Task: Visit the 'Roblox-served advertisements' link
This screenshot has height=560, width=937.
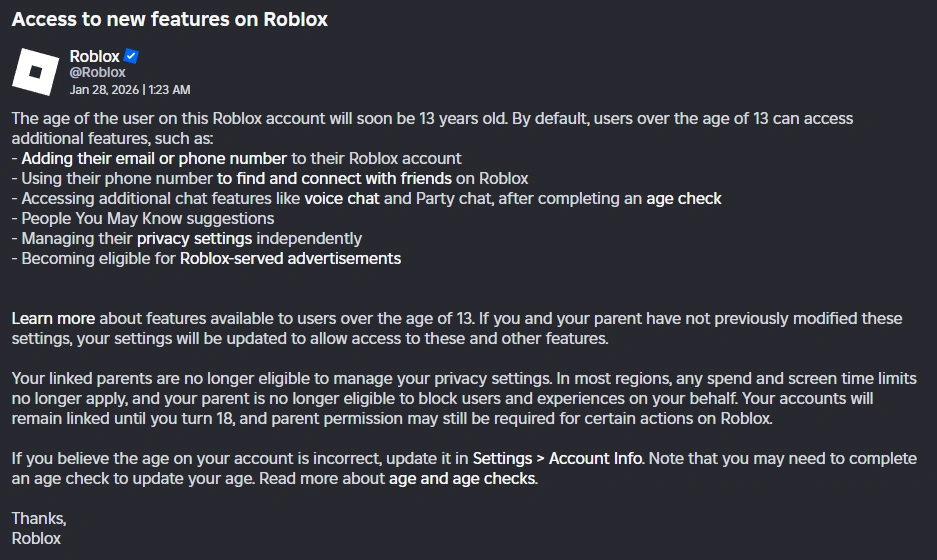Action: pos(290,258)
